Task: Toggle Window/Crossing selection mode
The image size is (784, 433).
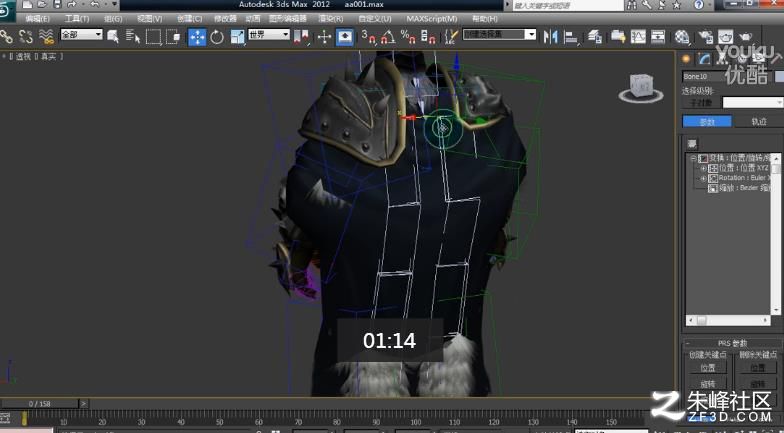Action: click(x=173, y=36)
